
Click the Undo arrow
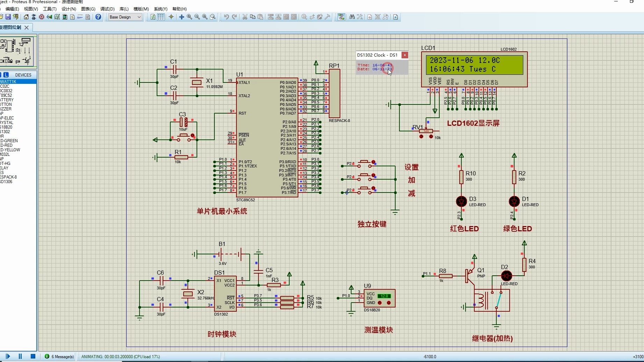click(x=226, y=17)
